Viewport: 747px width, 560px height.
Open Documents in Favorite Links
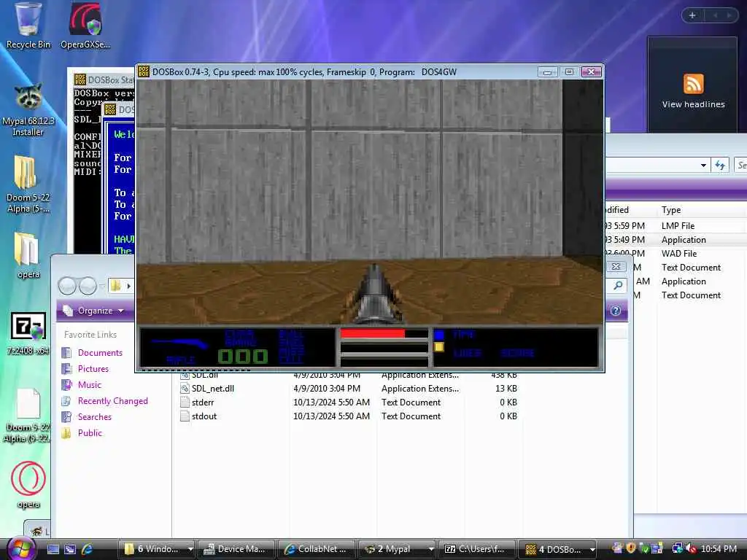100,353
